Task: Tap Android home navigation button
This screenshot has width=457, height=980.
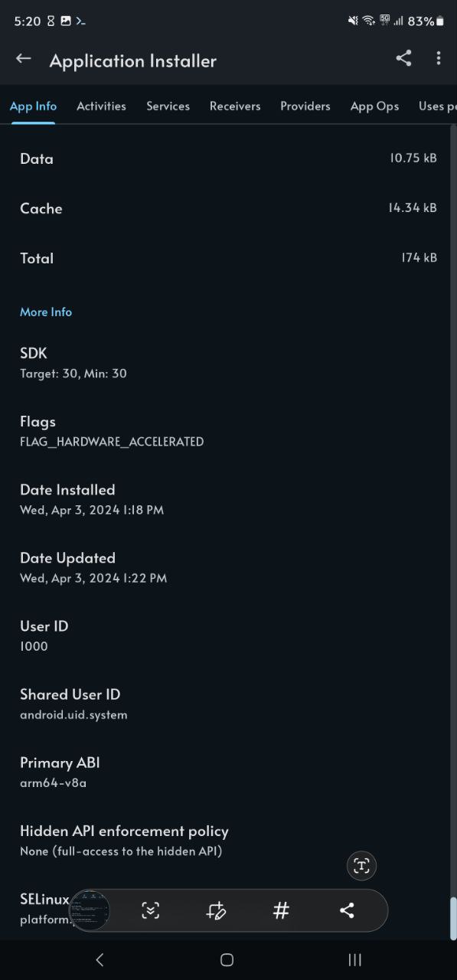Action: coord(227,959)
